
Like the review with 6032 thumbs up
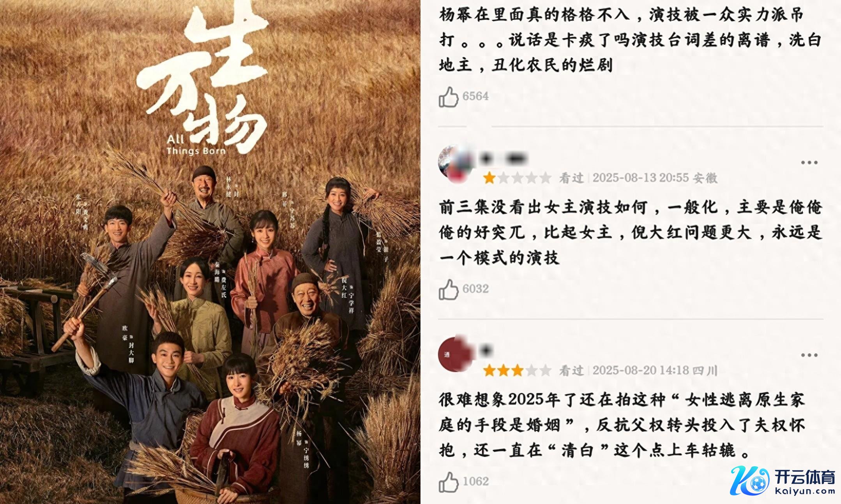point(448,289)
